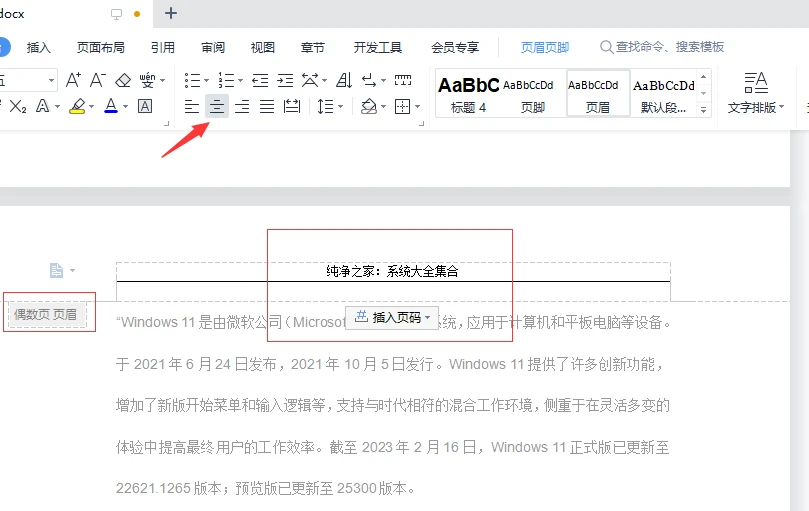The height and width of the screenshot is (511, 809).
Task: Toggle character border boxed A icon
Action: (x=145, y=106)
